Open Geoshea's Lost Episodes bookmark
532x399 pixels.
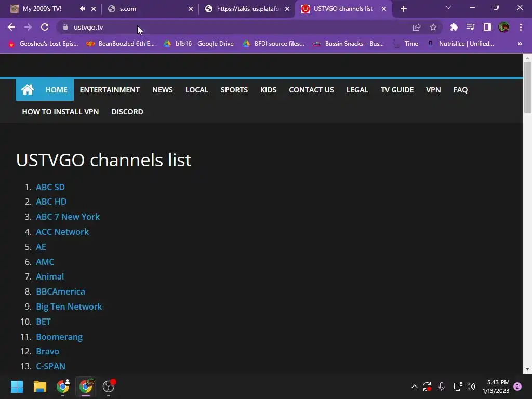pos(44,44)
